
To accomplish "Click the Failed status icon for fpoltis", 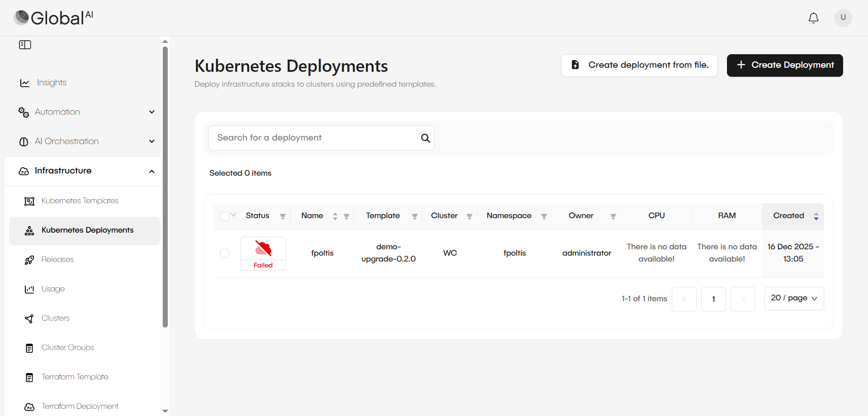I will coord(263,249).
